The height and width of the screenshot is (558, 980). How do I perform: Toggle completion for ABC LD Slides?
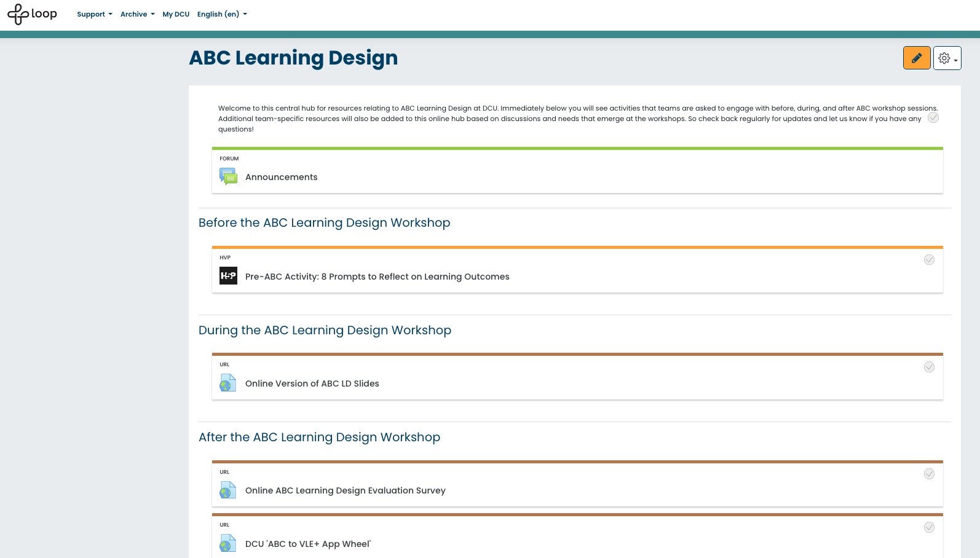click(x=929, y=367)
